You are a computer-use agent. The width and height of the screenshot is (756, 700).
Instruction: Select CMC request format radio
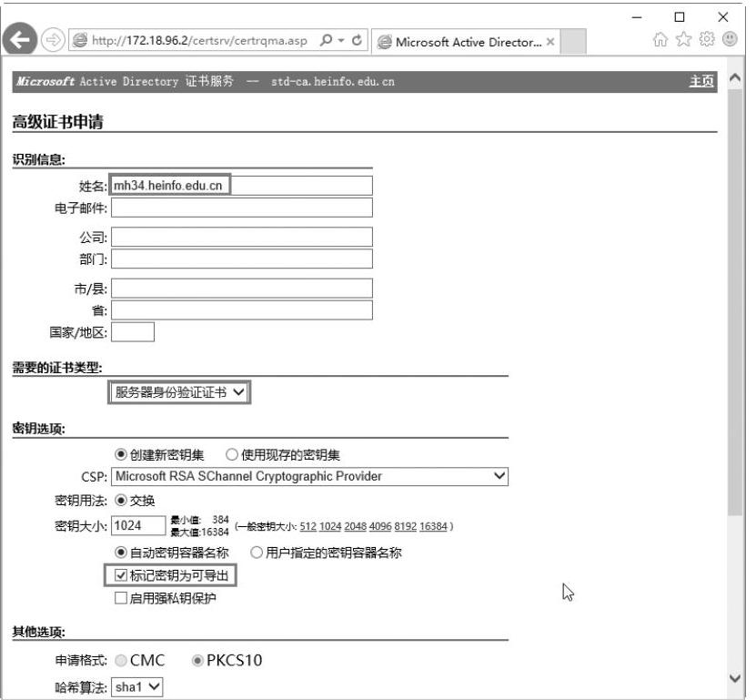(121, 661)
